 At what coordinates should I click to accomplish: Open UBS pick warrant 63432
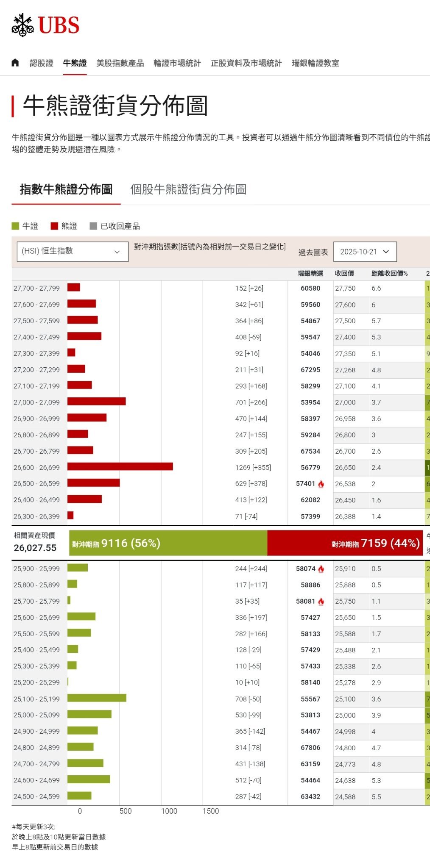[x=310, y=797]
